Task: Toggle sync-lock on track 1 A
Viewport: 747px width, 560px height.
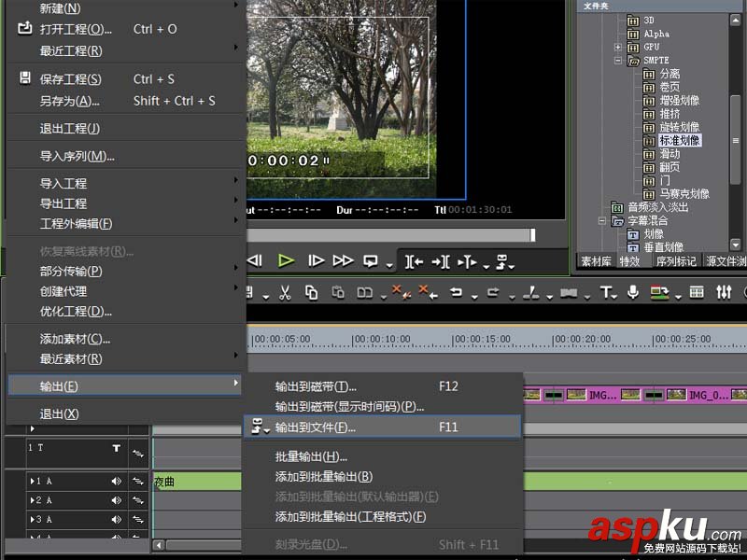Action: (x=138, y=482)
